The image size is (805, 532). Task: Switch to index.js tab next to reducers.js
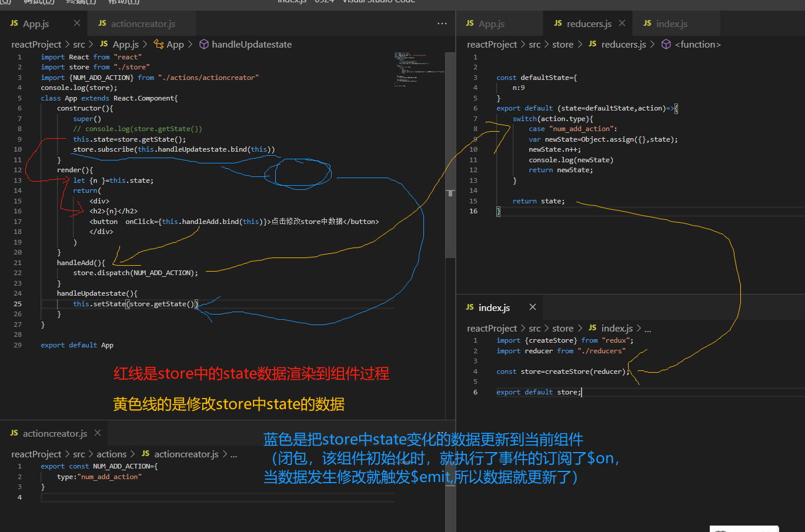672,24
